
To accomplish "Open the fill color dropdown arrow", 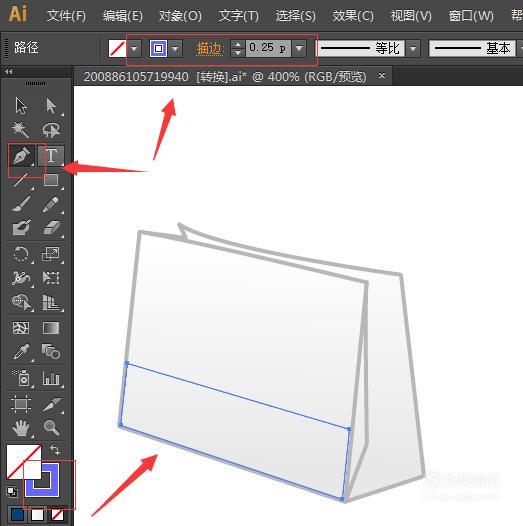I will tap(134, 49).
